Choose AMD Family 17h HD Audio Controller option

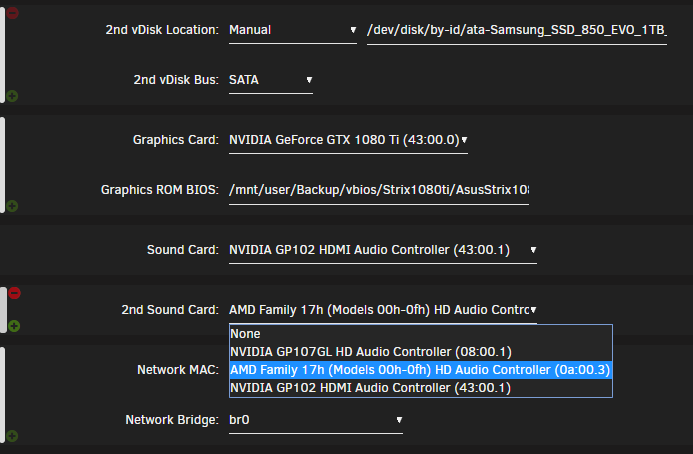(x=420, y=370)
